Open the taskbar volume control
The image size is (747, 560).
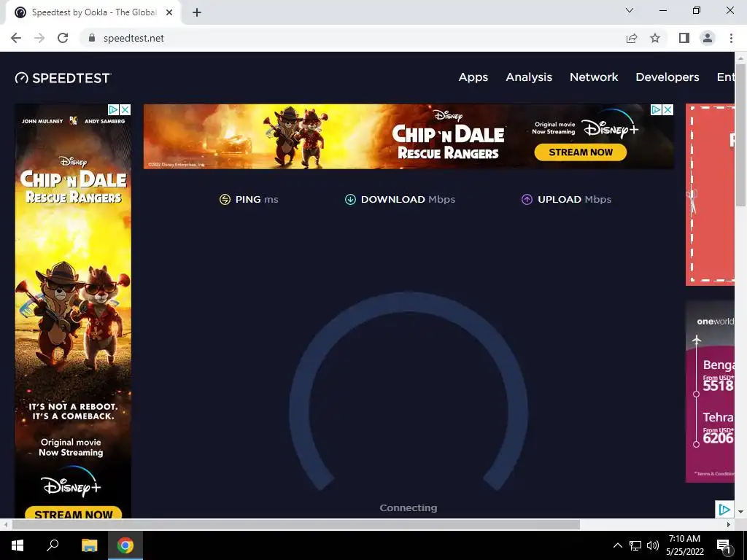coord(653,545)
